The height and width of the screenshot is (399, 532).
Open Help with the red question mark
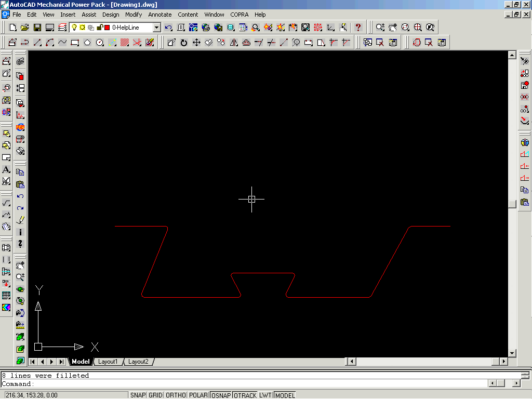pyautogui.click(x=358, y=28)
